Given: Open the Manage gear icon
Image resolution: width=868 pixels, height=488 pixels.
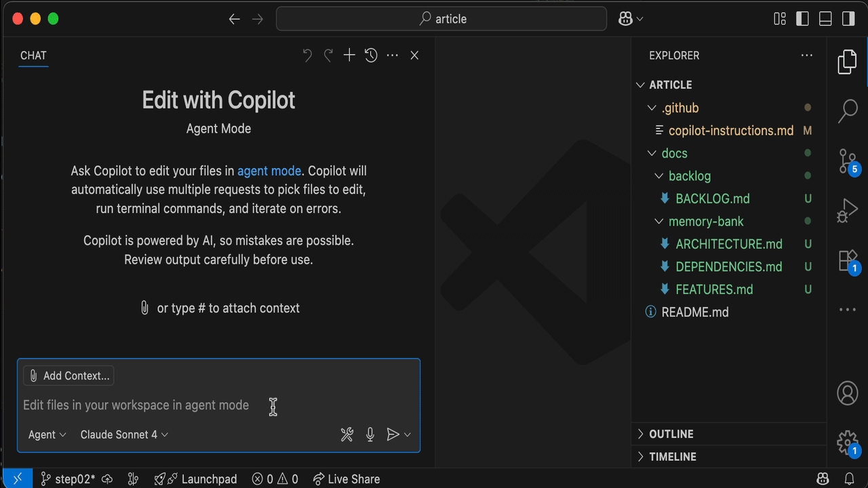Looking at the screenshot, I should pos(848,443).
